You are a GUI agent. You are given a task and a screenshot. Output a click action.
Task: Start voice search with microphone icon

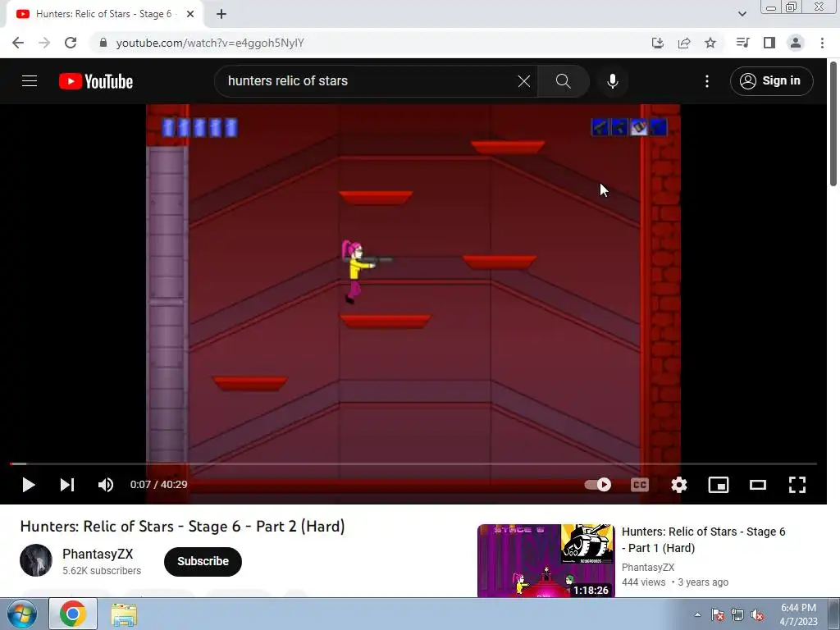(612, 81)
